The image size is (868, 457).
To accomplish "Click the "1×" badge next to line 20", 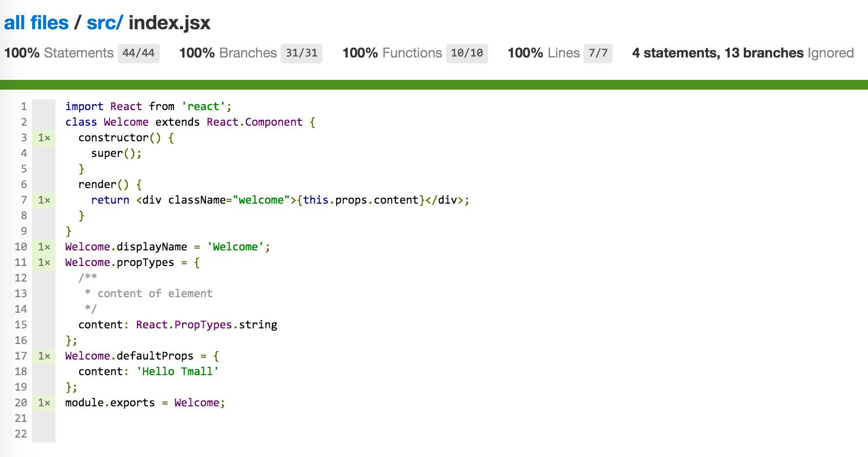I will [x=43, y=402].
